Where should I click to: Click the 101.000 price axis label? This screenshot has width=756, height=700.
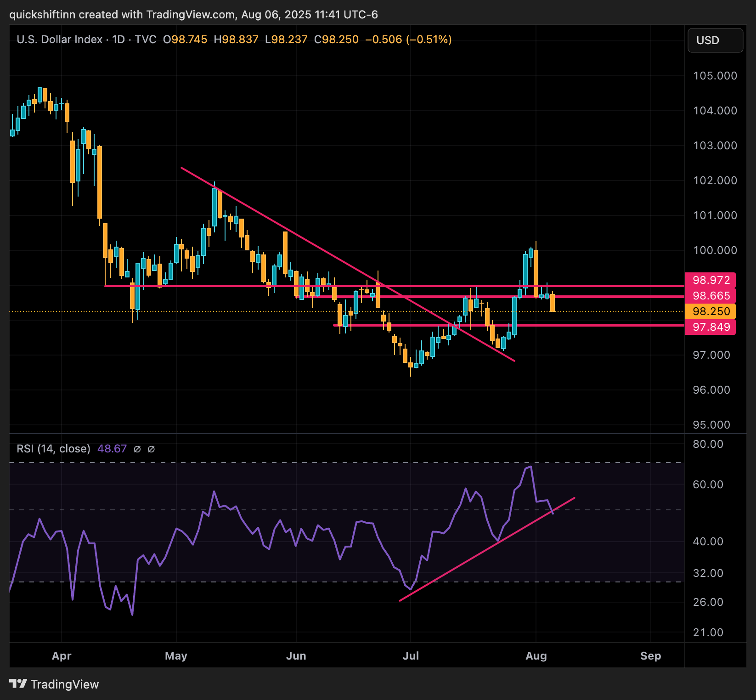(x=715, y=215)
